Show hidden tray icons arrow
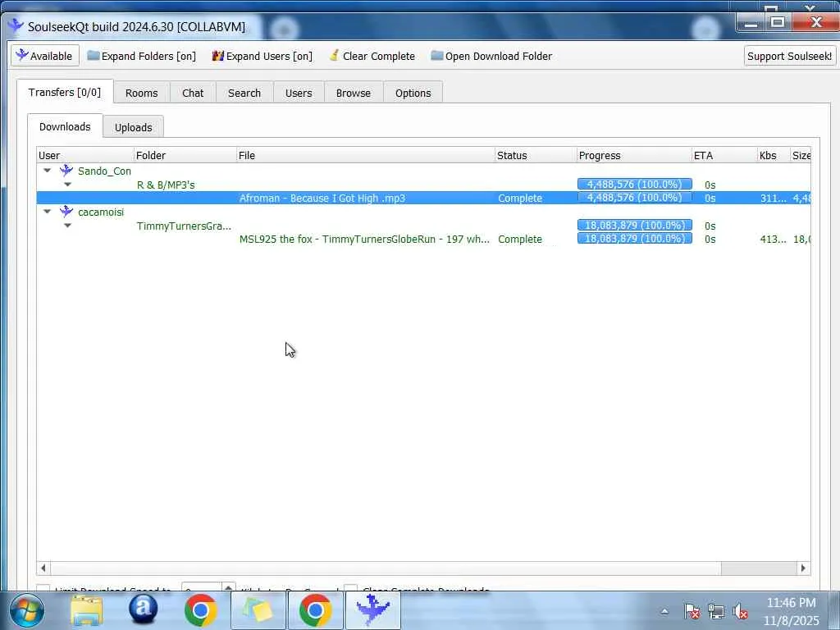Image resolution: width=840 pixels, height=630 pixels. pyautogui.click(x=664, y=611)
